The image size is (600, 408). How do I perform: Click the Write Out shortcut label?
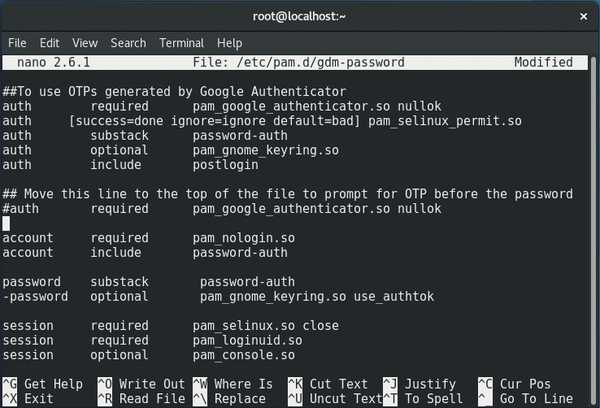click(x=152, y=384)
